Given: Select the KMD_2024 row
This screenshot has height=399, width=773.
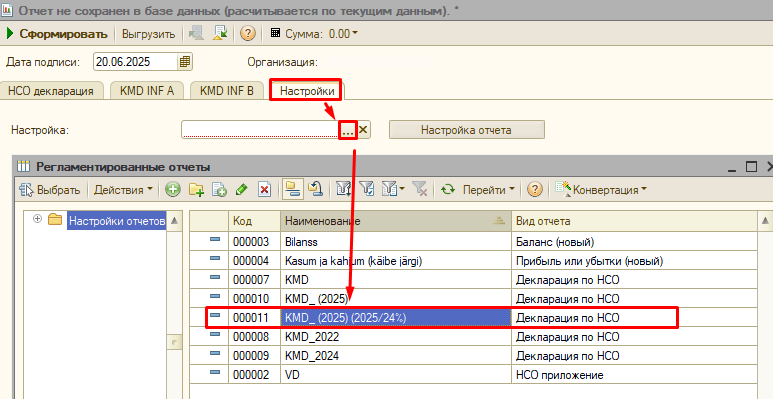Looking at the screenshot, I should (473, 356).
